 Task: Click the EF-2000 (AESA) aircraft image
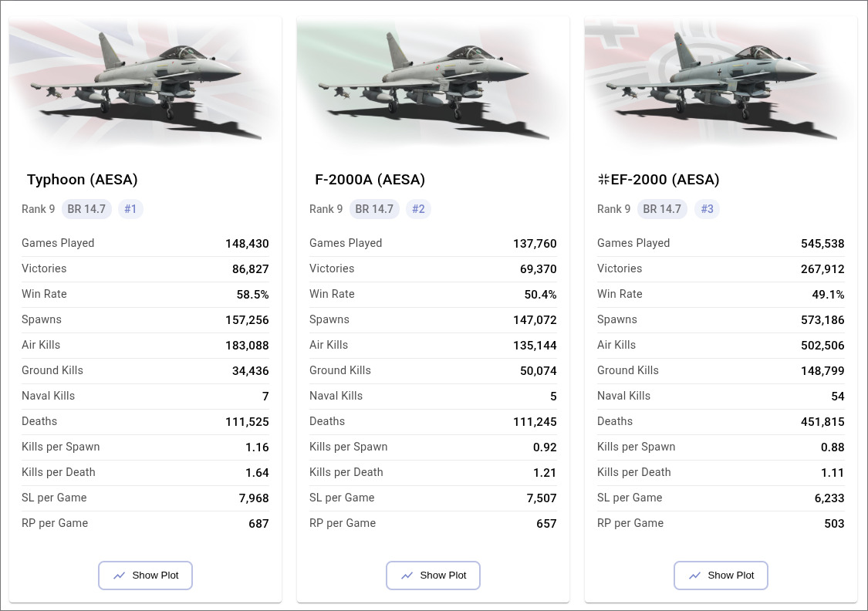[721, 81]
